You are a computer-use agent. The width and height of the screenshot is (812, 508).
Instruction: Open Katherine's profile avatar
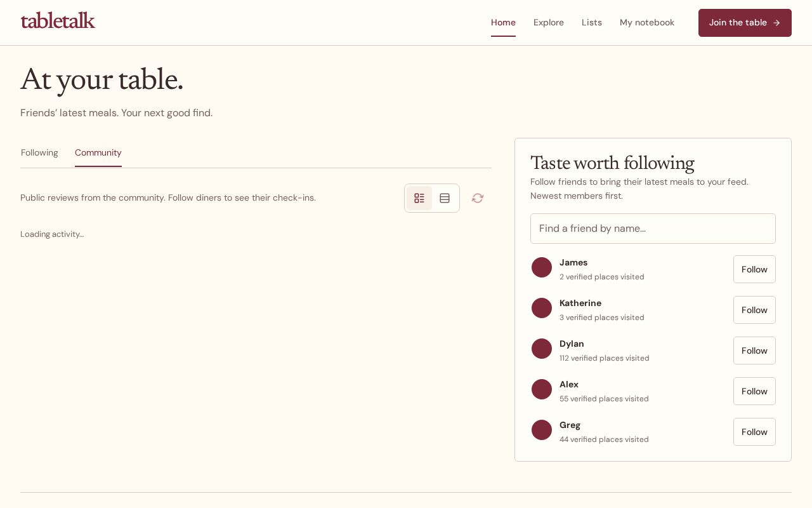coord(542,308)
